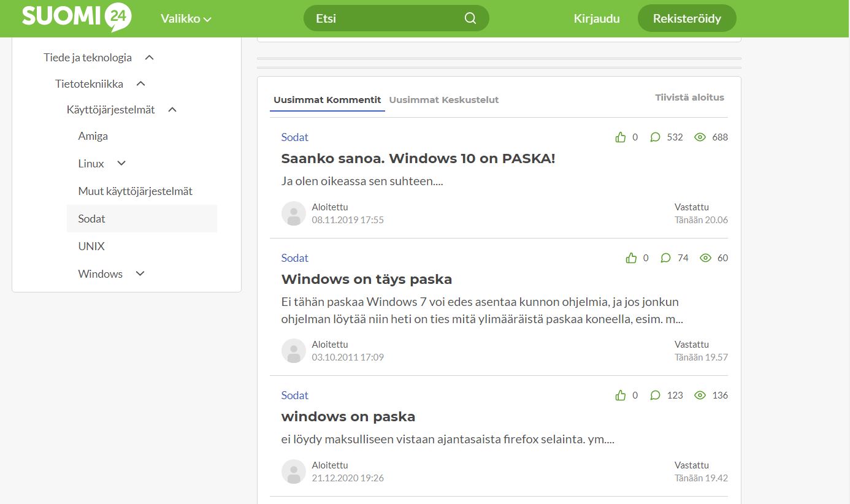Select Amiga in the sidebar
The height and width of the screenshot is (504, 850).
point(93,136)
